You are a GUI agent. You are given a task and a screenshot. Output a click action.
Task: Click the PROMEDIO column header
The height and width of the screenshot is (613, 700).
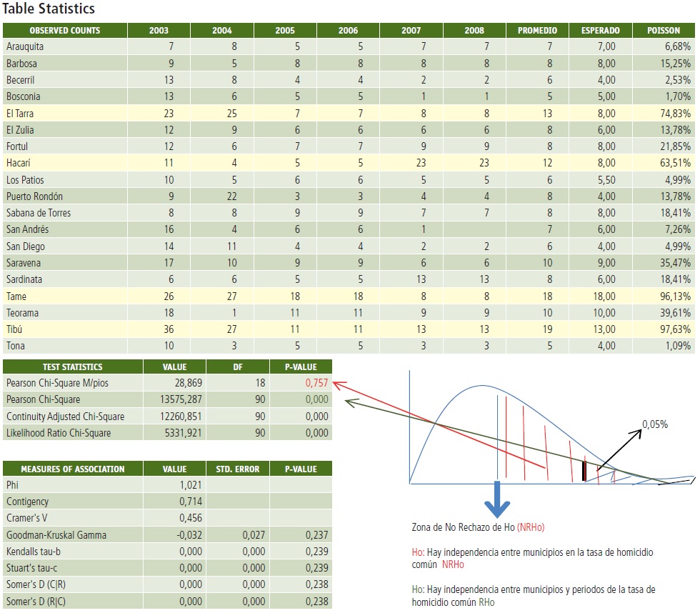pos(537,31)
